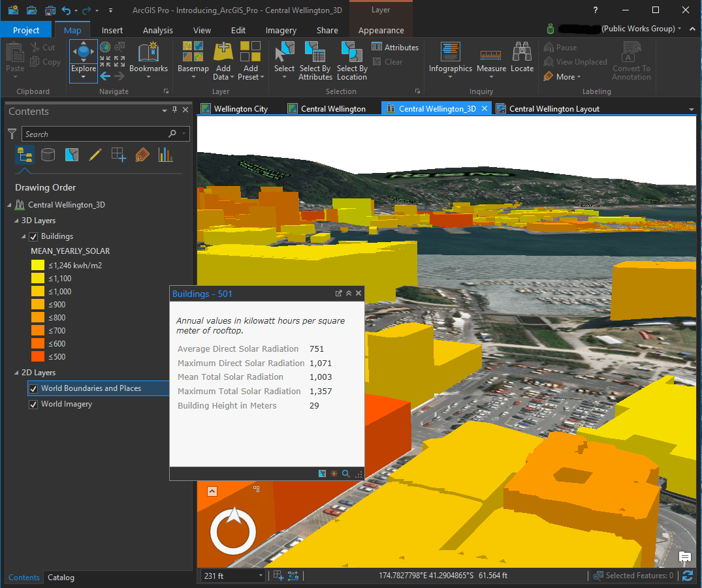Viewport: 702px width, 588px height.
Task: Open the Infographics tool
Action: click(450, 60)
